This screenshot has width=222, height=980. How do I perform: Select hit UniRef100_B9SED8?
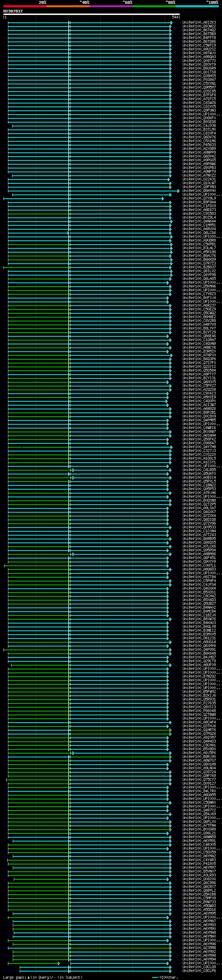(199, 122)
